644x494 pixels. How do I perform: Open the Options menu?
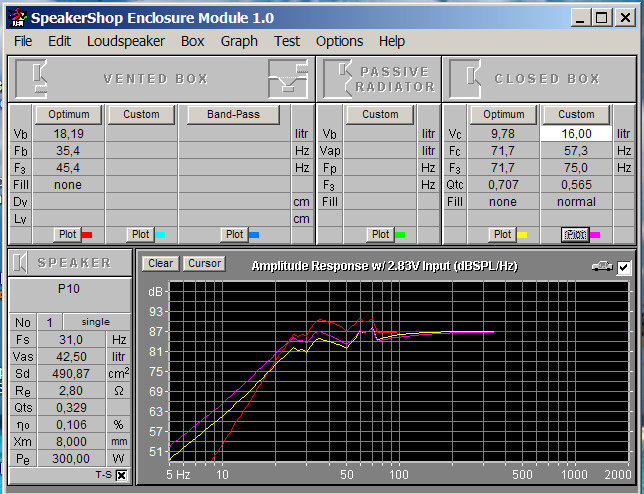tap(339, 41)
